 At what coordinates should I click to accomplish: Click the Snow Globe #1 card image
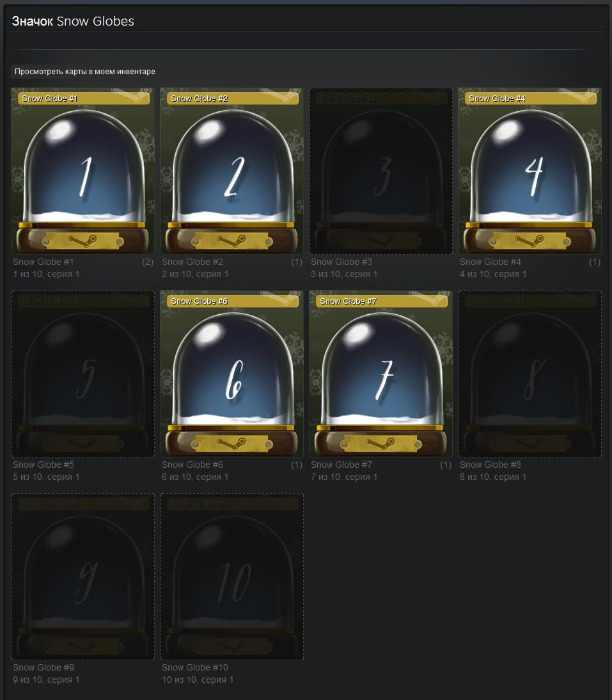click(83, 171)
